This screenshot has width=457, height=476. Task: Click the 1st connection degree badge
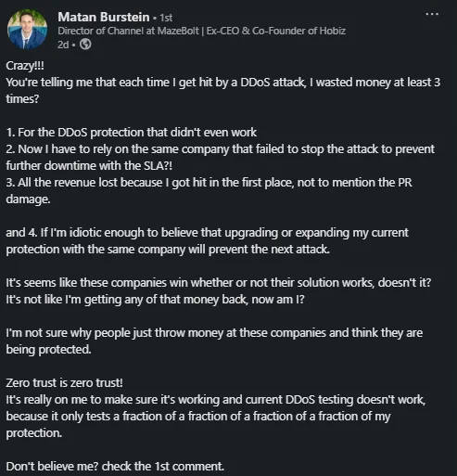click(x=166, y=18)
